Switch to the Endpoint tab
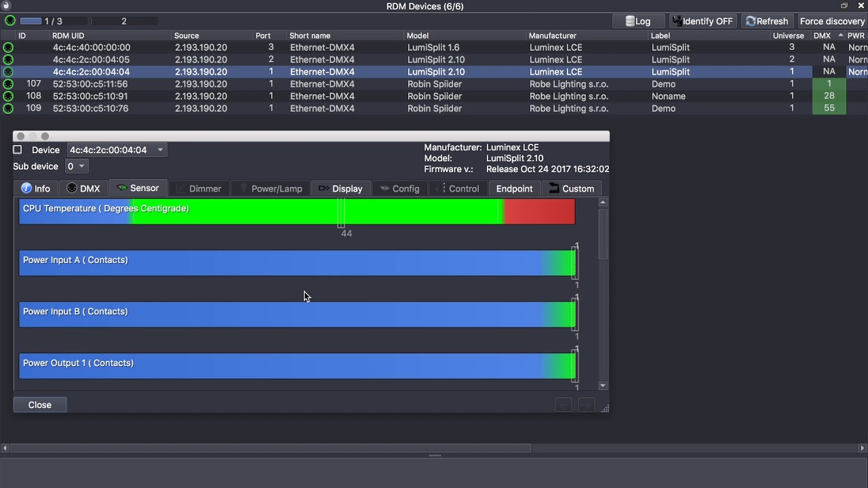The image size is (868, 488). [514, 188]
